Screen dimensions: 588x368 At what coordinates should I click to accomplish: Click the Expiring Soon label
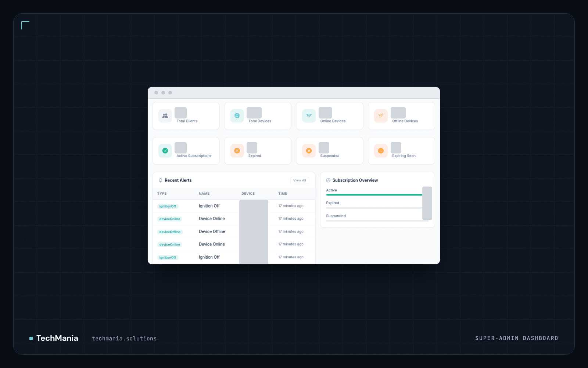(x=404, y=156)
